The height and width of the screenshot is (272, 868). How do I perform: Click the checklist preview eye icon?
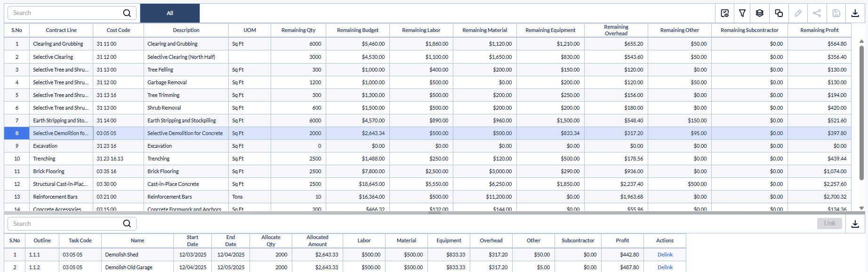coord(725,13)
